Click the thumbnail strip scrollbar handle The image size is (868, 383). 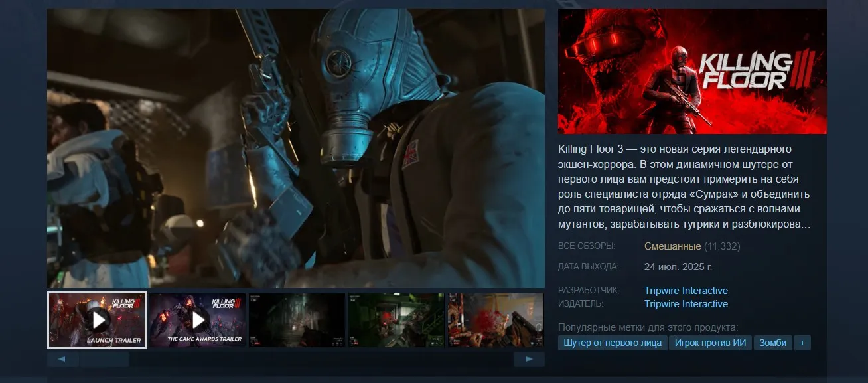(x=104, y=359)
